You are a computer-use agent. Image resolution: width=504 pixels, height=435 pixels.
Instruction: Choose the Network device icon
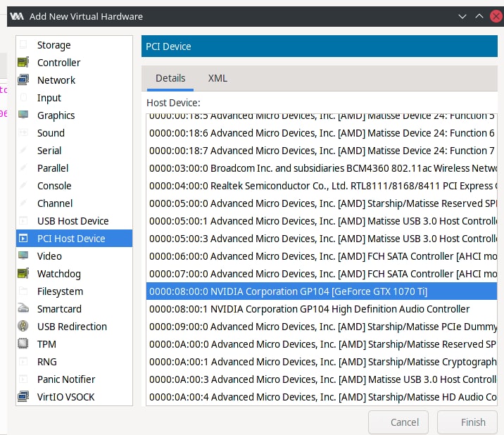(24, 80)
